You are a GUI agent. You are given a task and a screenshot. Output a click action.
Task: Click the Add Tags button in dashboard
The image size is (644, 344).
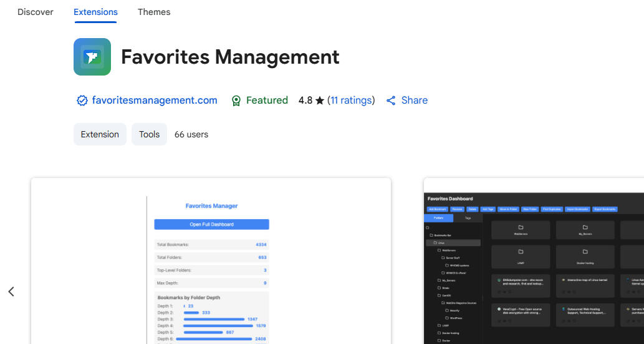488,209
